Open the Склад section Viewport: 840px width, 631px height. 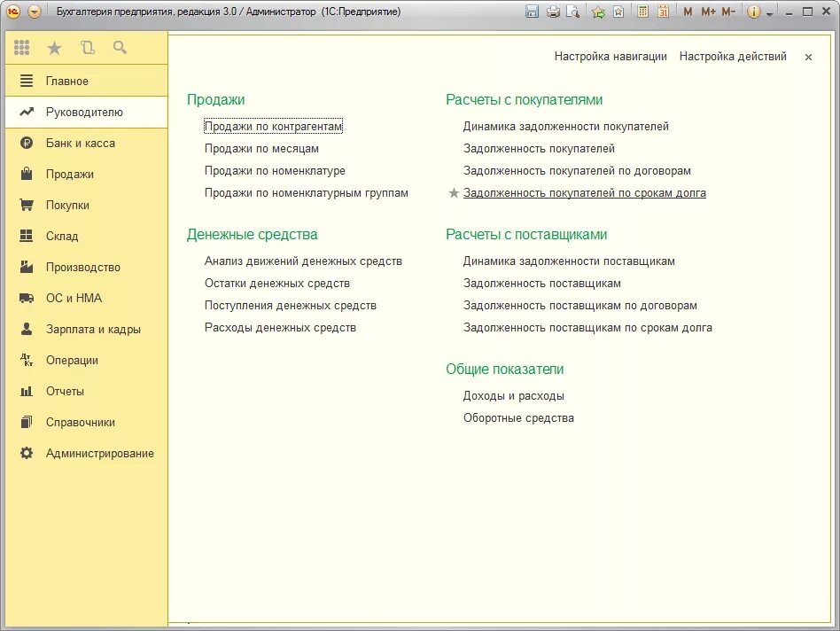87,237
